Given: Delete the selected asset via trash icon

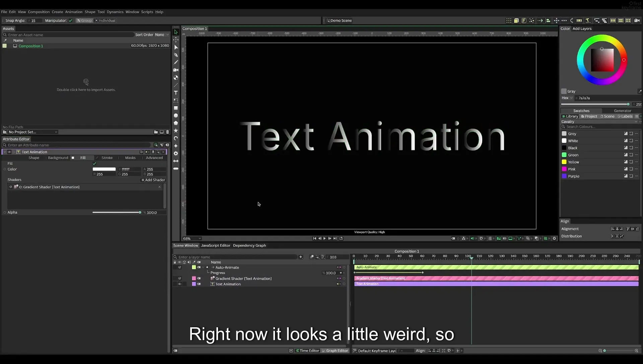Looking at the screenshot, I should click(x=167, y=132).
